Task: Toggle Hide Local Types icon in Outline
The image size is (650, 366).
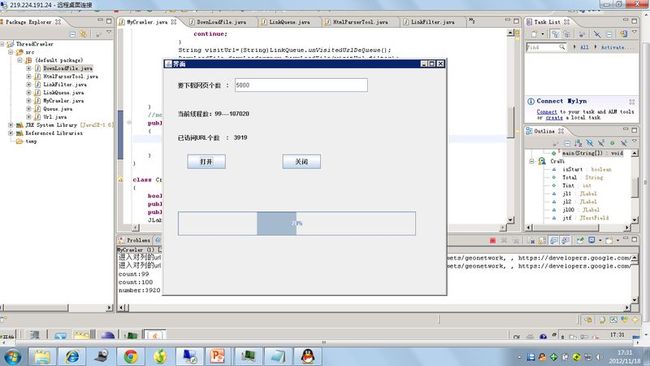Action: 623,143
